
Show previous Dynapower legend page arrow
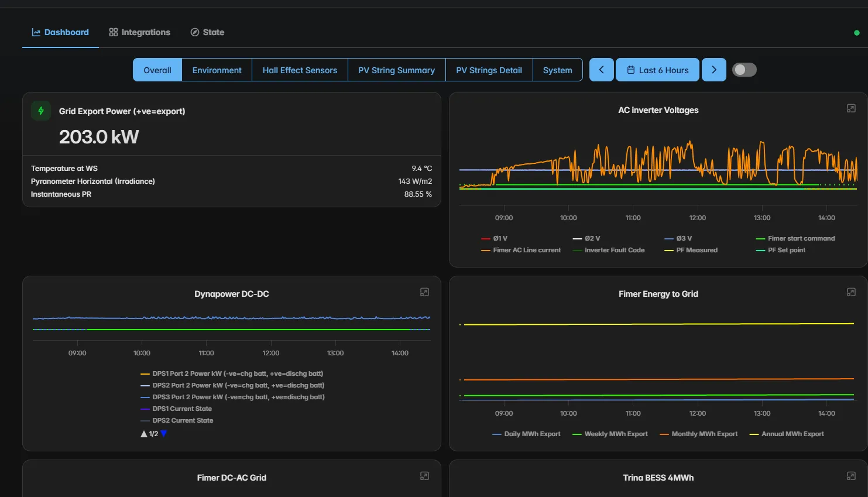click(144, 434)
